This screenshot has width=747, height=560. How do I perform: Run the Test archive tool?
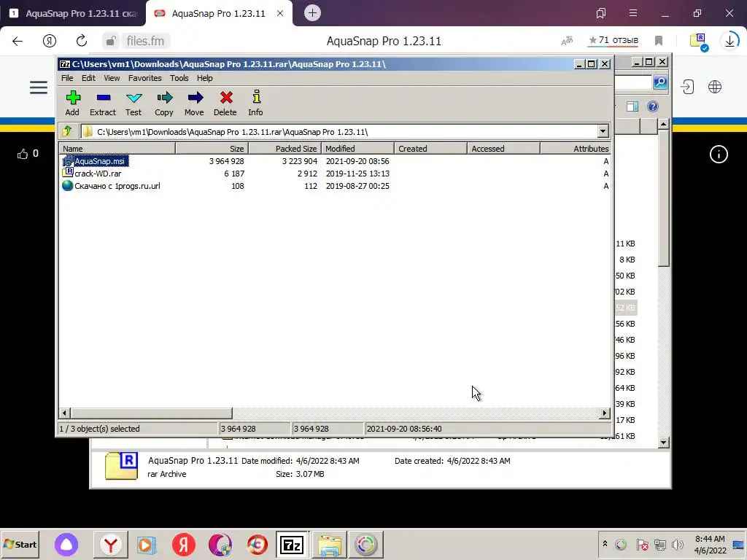click(x=133, y=103)
